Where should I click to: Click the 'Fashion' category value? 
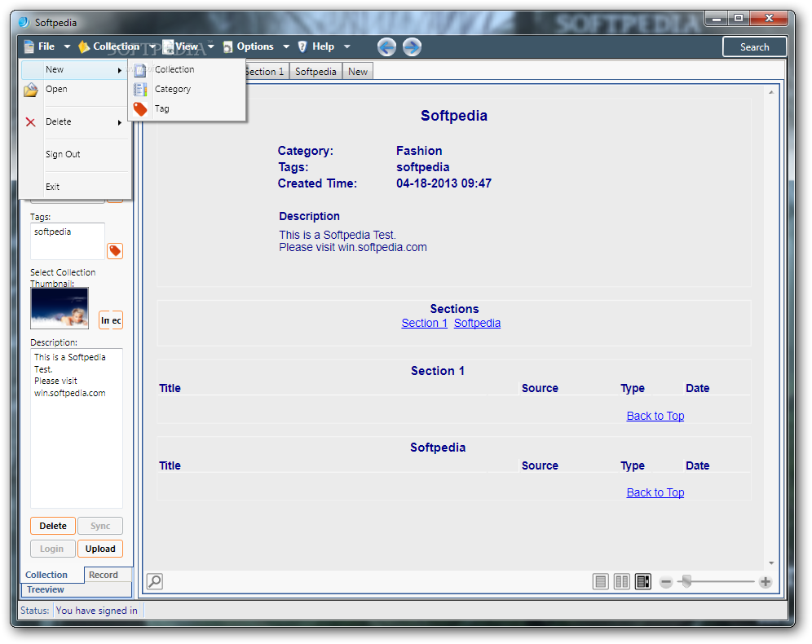pos(419,151)
